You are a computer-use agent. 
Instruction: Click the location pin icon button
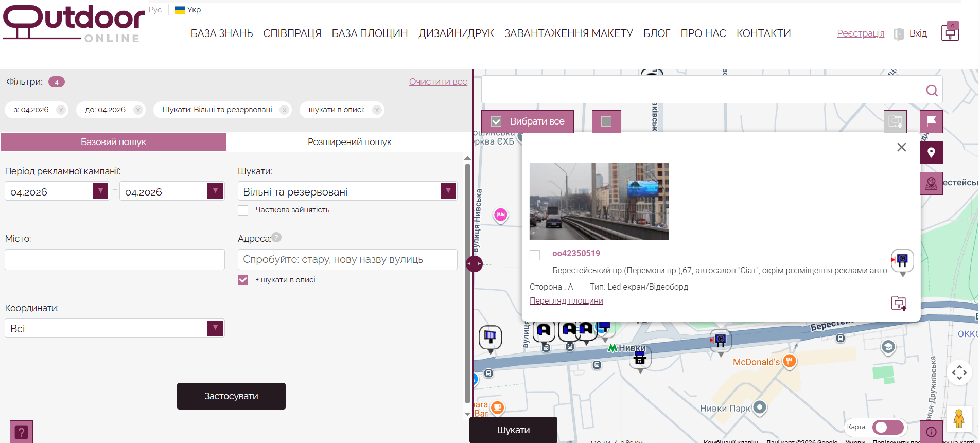click(x=931, y=152)
